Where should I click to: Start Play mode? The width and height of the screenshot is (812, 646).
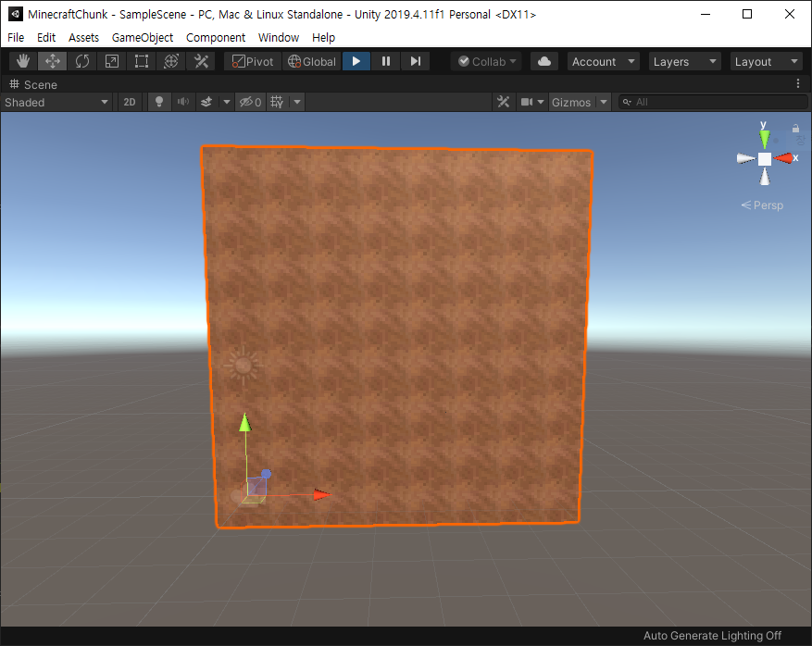356,61
